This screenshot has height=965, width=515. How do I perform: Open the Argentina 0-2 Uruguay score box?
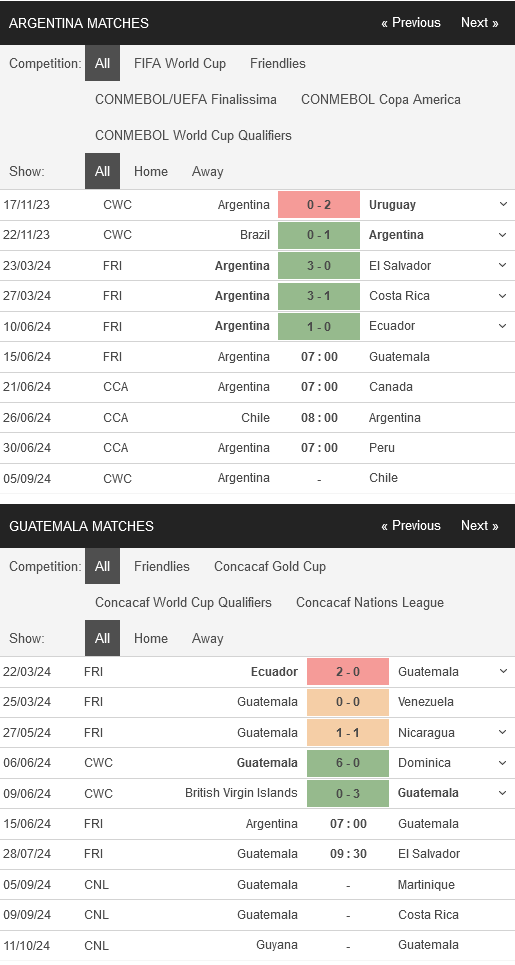(x=319, y=204)
